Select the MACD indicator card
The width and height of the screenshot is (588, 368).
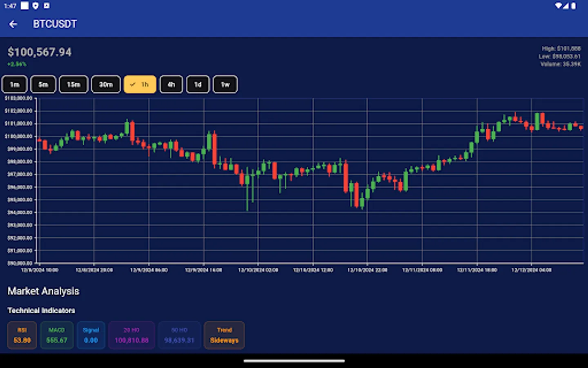pos(57,335)
